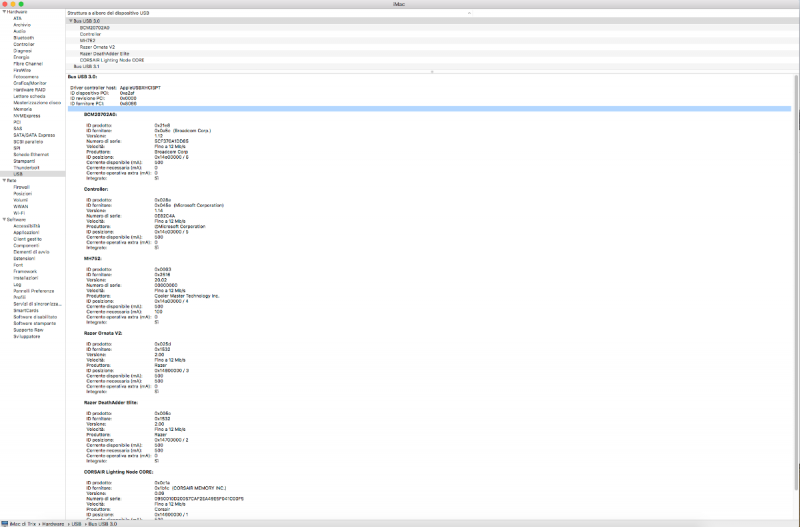Screen dimensions: 800x527
Task: Open SCSI parallelo in the sidebar
Action: (x=28, y=142)
